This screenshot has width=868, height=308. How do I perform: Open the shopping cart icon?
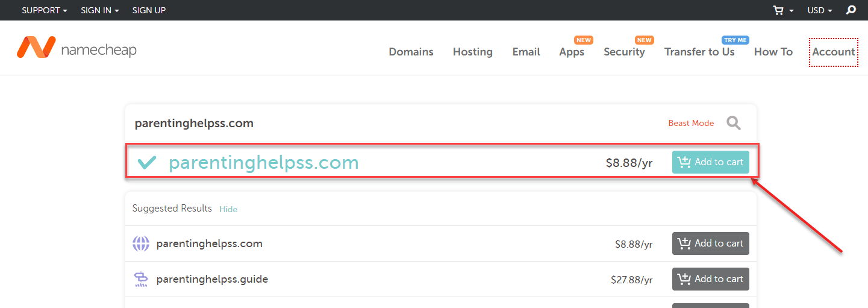[x=779, y=10]
